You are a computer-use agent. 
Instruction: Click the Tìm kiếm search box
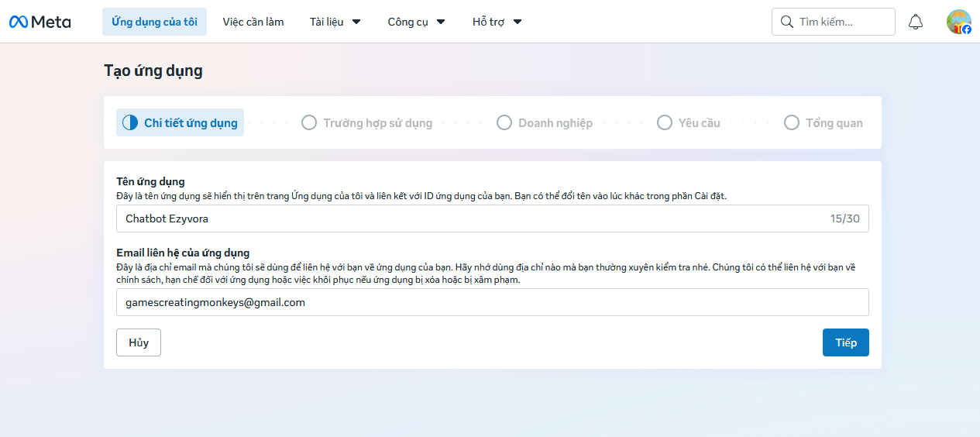(x=834, y=22)
